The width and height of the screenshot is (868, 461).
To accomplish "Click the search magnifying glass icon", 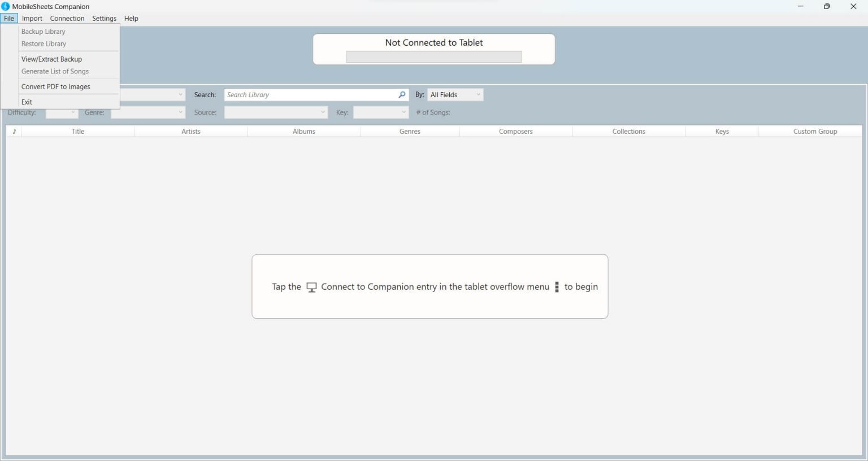I will tap(401, 94).
